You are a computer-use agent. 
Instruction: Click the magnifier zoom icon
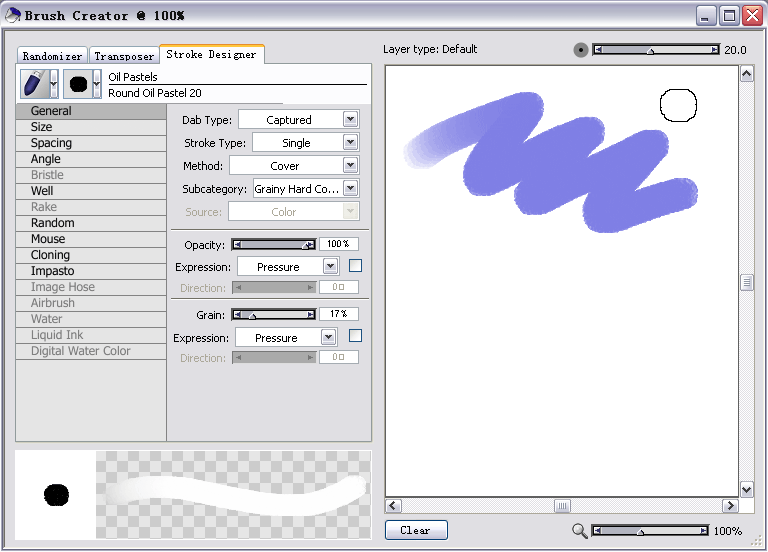580,531
